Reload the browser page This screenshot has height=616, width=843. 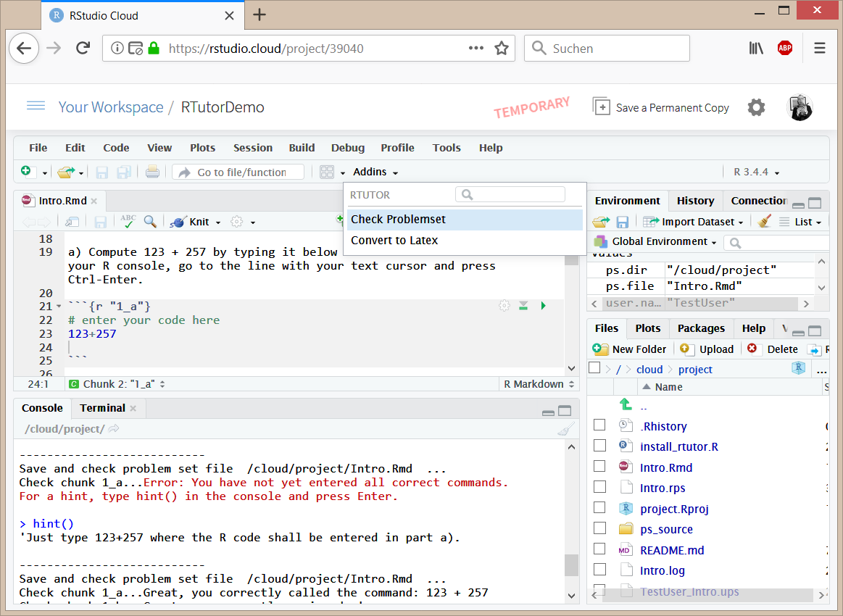click(83, 49)
